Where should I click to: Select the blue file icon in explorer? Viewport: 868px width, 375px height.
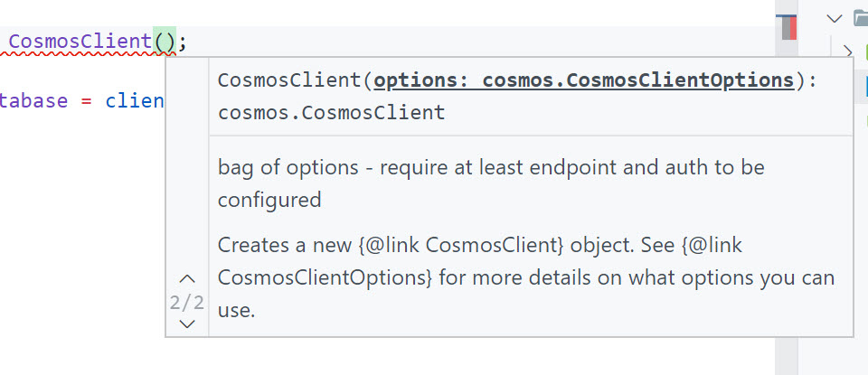863,86
